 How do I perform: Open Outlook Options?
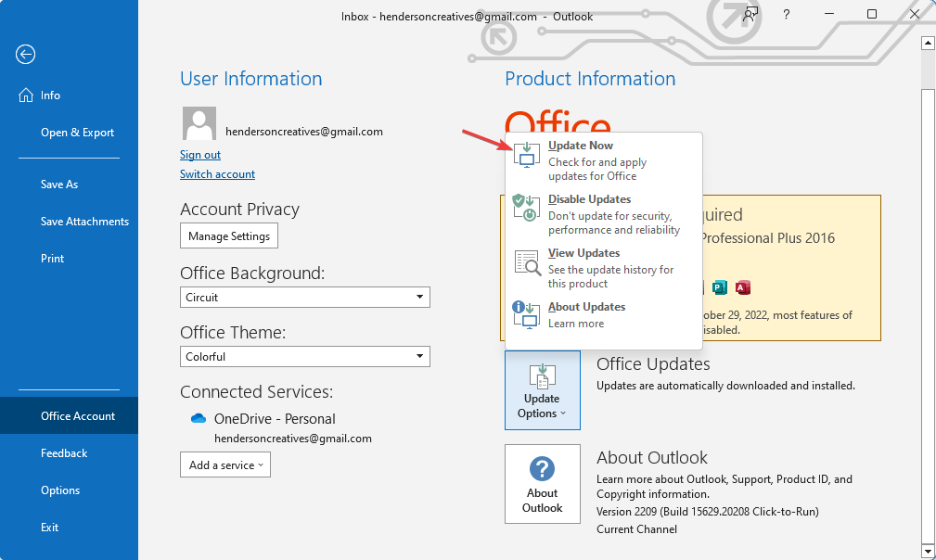tap(70, 490)
